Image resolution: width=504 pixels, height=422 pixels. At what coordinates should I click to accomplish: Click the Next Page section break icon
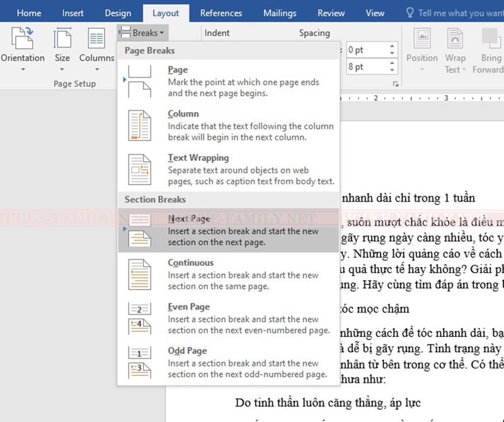(x=139, y=231)
